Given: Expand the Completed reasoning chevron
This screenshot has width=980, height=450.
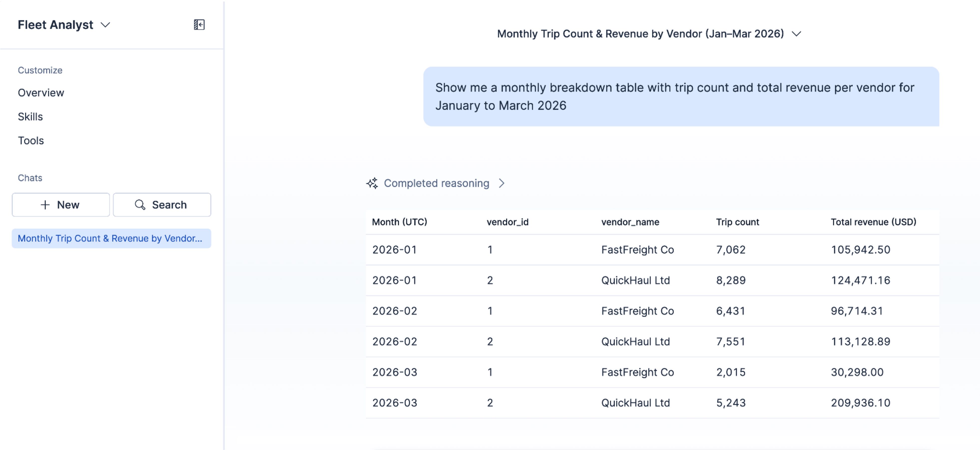Looking at the screenshot, I should [x=502, y=183].
